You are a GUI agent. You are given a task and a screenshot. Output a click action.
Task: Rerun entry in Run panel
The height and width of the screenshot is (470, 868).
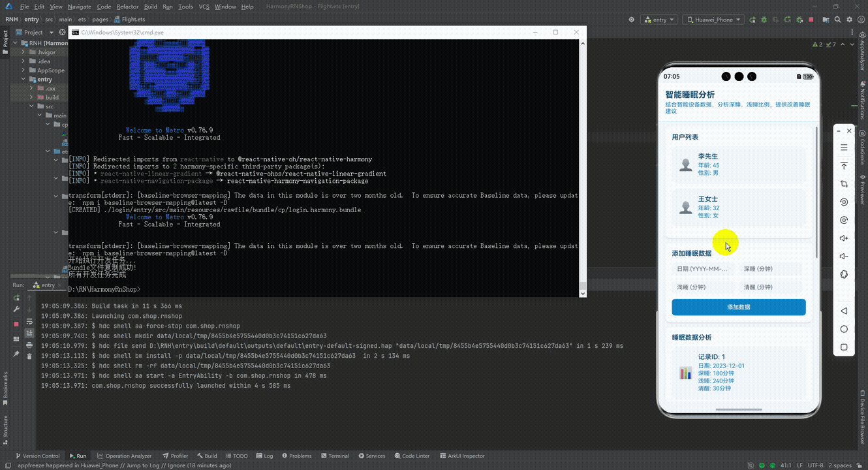(16, 298)
